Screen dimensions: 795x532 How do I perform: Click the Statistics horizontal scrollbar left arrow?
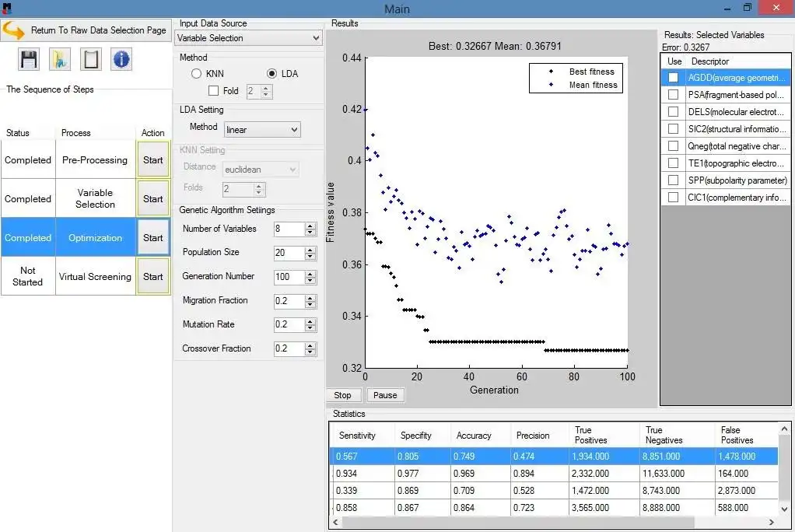(335, 522)
